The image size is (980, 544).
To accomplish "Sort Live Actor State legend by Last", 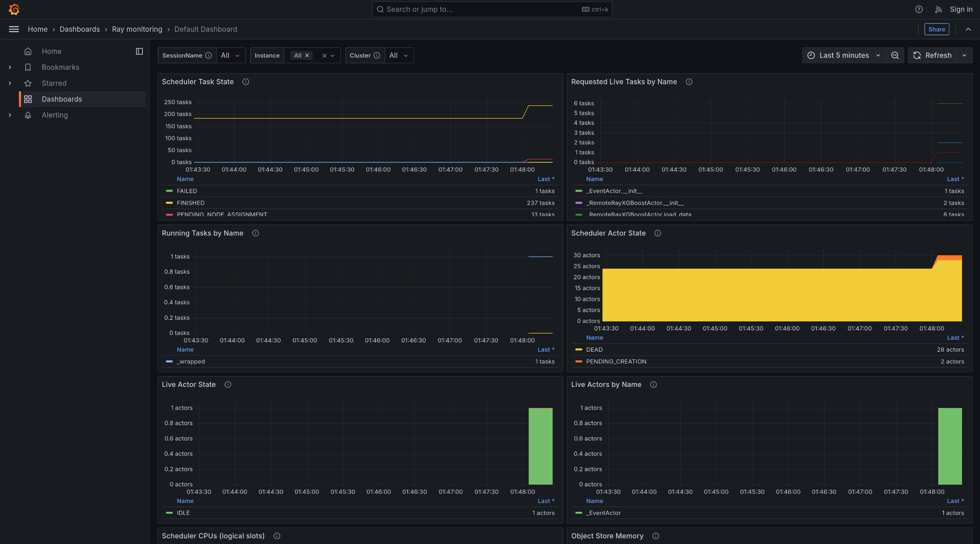I will coord(546,501).
